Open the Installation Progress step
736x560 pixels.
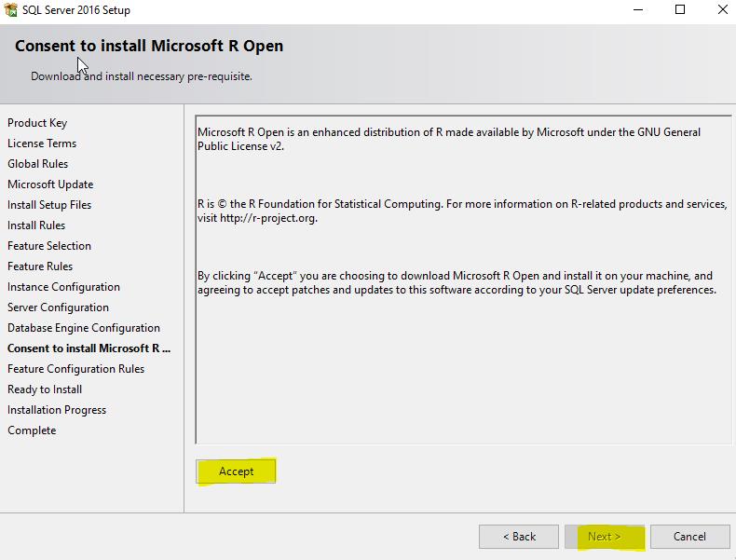click(x=57, y=410)
